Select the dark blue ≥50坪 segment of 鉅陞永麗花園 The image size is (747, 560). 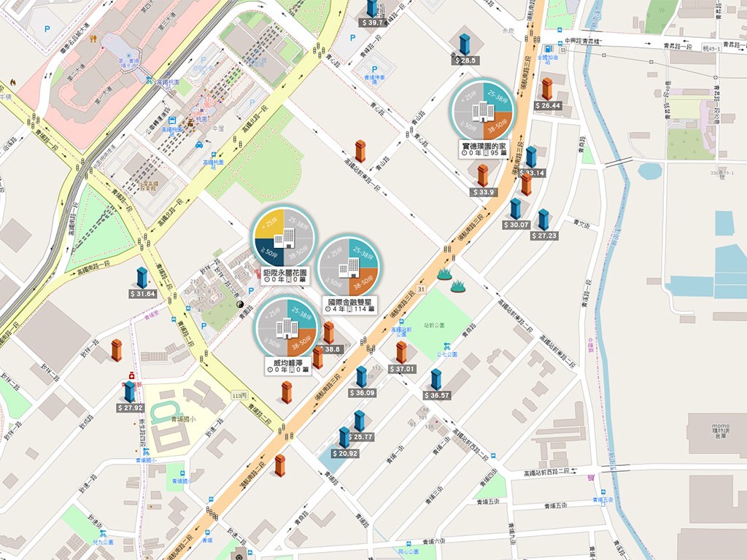tap(270, 252)
